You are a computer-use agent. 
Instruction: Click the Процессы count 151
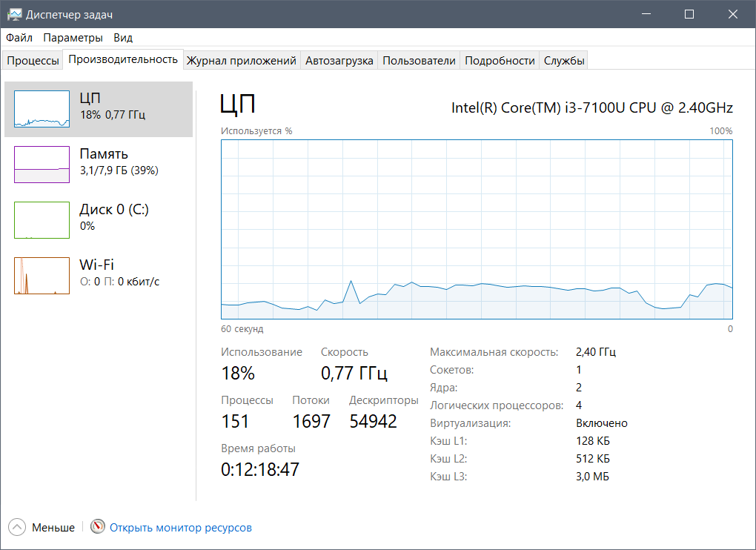coord(235,421)
